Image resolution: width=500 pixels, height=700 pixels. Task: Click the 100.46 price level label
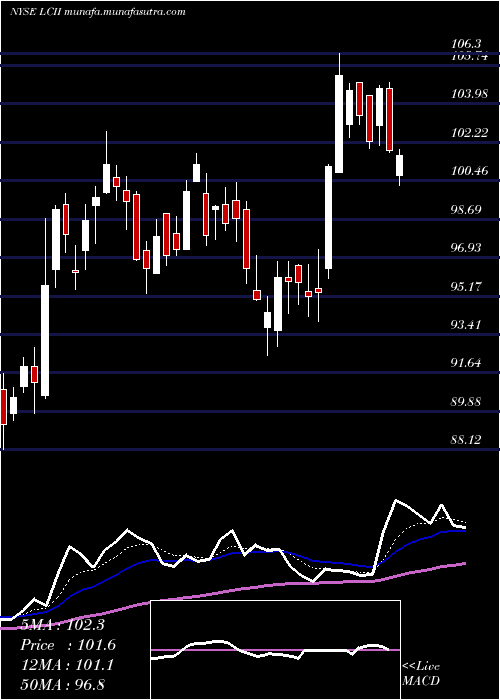coord(470,171)
